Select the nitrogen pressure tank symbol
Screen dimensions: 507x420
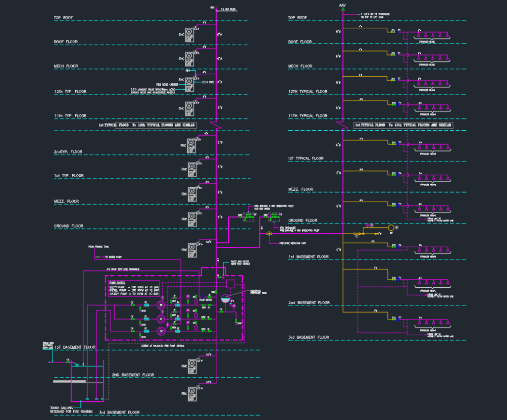coord(225,299)
